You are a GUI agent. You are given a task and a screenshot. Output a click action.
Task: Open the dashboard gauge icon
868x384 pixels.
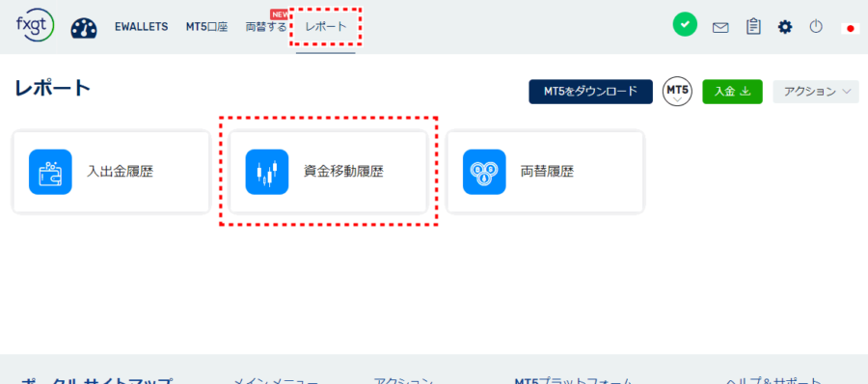[x=84, y=28]
